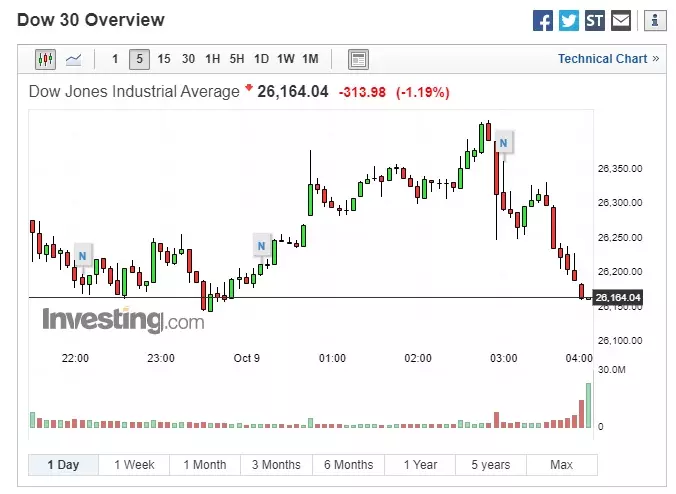Share chart on StockTwits
Viewport: 676px width, 494px height.
coord(595,20)
